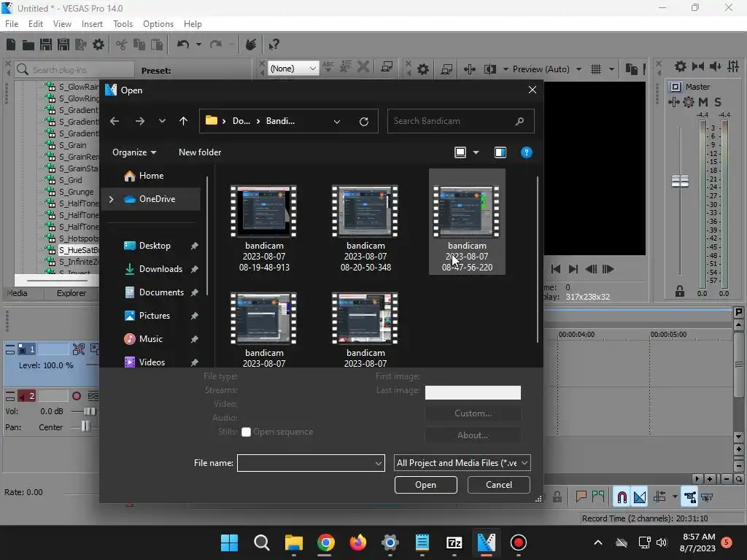Open Master bus settings gear icon
This screenshot has height=560, width=747.
[681, 66]
